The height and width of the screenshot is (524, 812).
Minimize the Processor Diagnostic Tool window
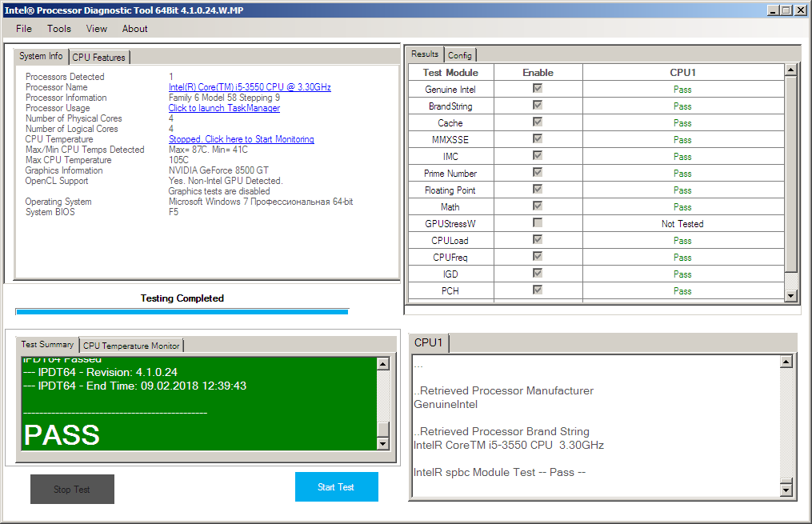click(x=773, y=10)
